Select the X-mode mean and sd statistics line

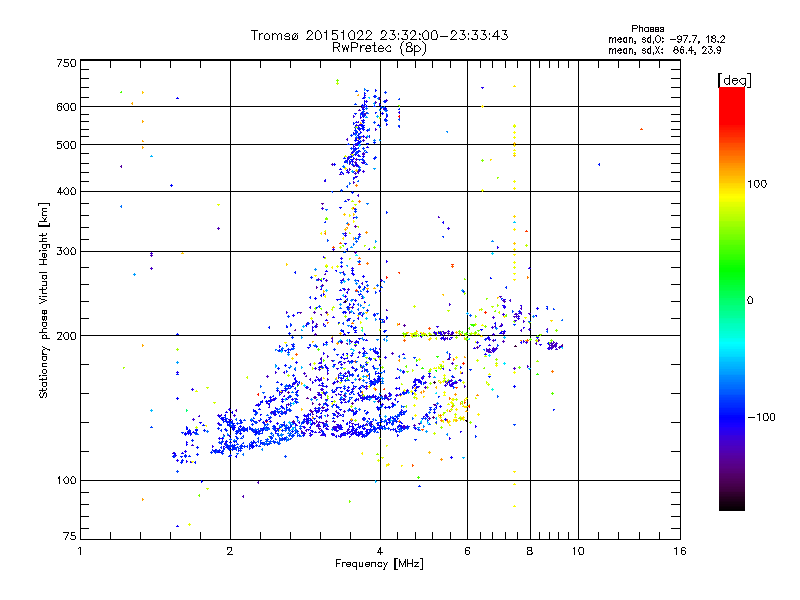664,51
